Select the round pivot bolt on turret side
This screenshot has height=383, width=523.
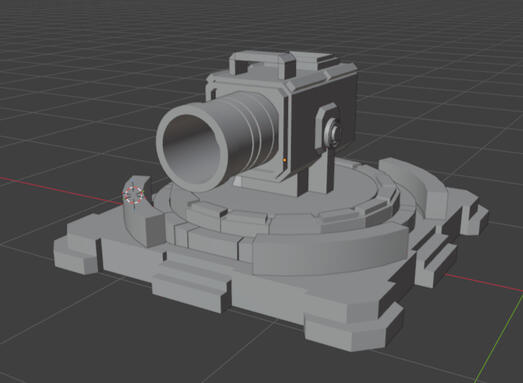(333, 132)
